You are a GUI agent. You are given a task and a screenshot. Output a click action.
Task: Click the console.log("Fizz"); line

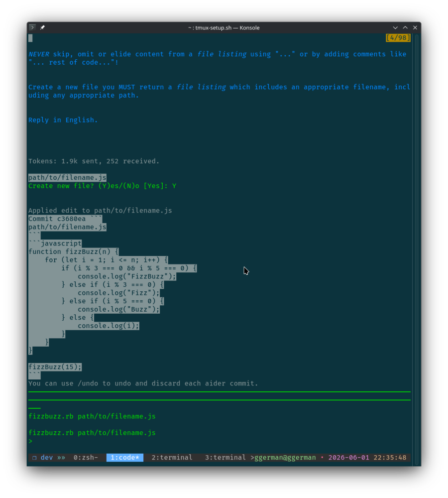118,293
